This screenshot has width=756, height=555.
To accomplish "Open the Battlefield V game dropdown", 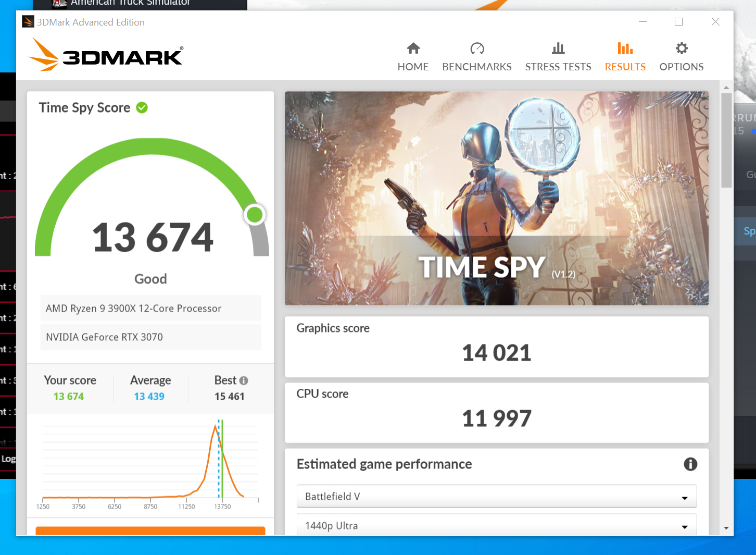I will (497, 497).
